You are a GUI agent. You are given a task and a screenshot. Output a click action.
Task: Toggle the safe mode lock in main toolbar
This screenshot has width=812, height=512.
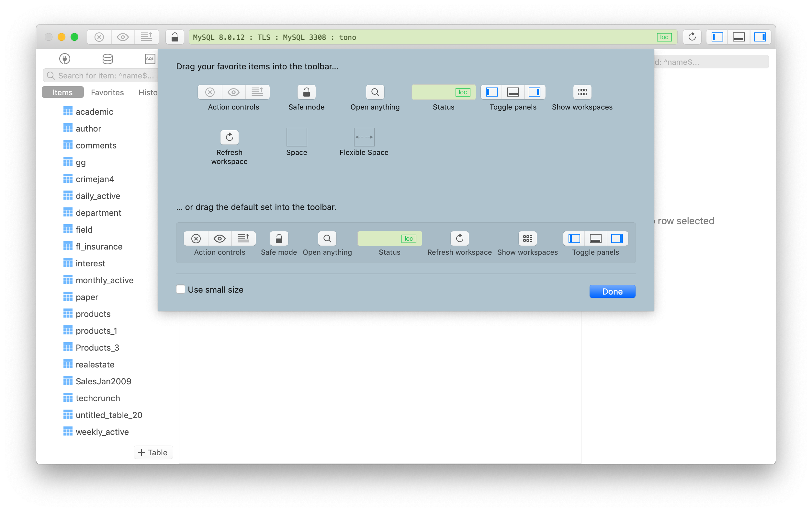175,37
